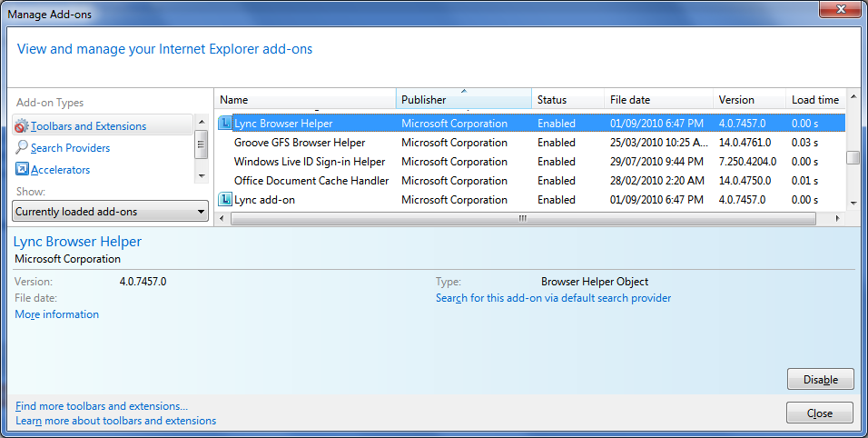Screen dimensions: 868x438
Task: Click the horizontal scrollbar right arrow
Action: (837, 219)
